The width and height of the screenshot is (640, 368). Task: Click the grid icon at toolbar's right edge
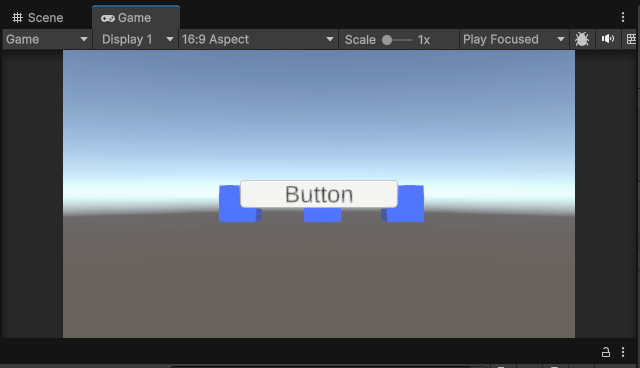coord(631,39)
